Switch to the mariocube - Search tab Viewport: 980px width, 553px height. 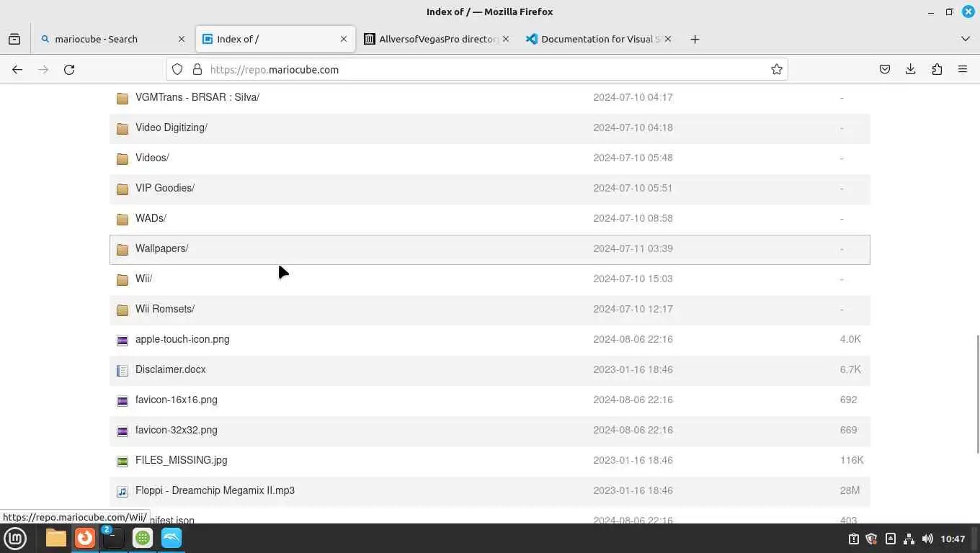[113, 39]
